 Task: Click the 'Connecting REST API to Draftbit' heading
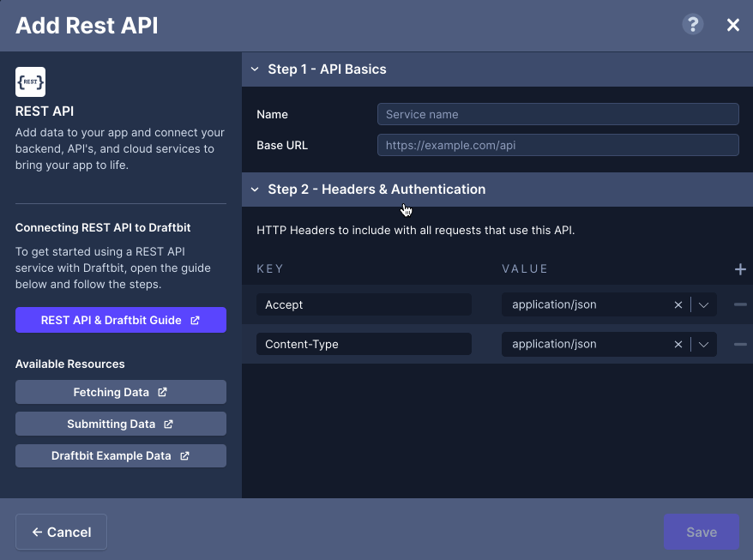[103, 227]
